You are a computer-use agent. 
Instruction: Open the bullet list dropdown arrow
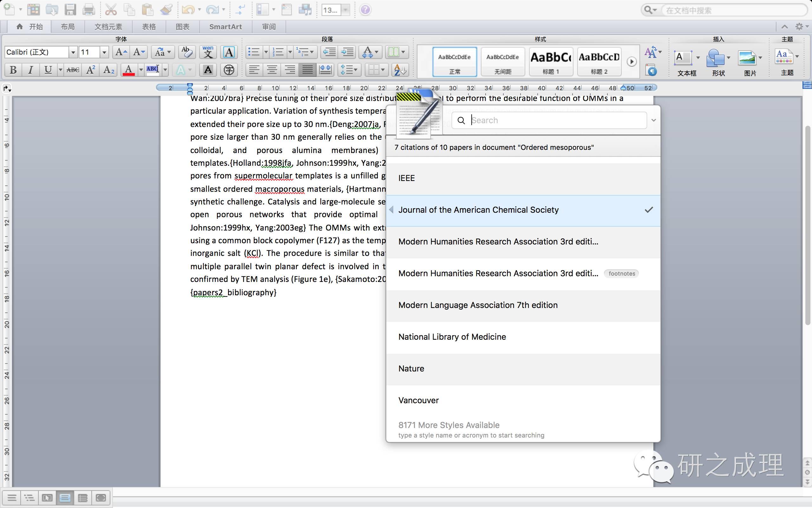click(x=266, y=52)
